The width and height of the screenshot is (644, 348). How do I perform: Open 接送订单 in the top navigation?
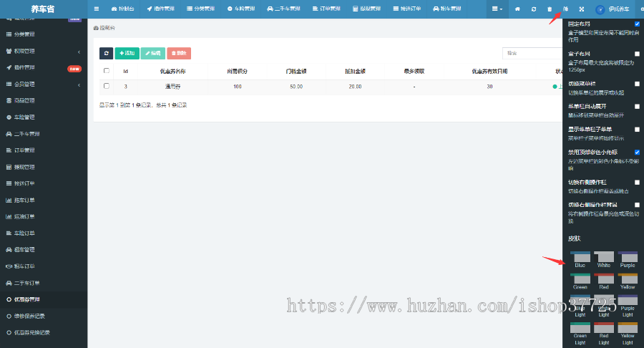406,9
